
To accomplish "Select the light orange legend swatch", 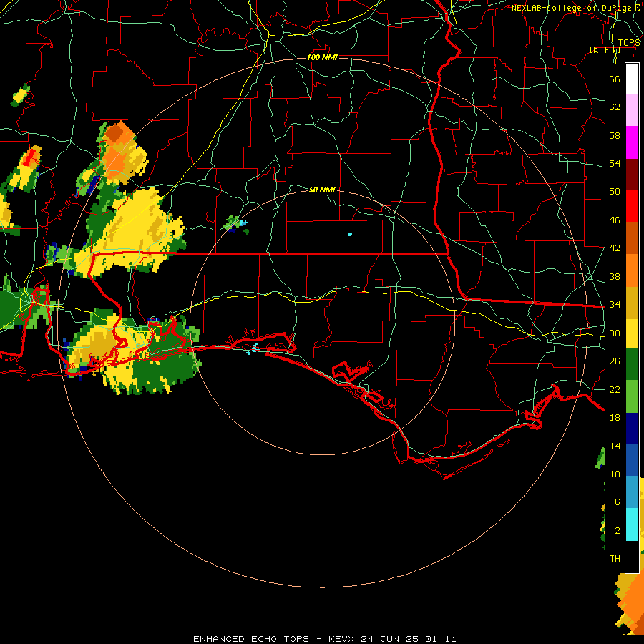I will (x=632, y=270).
